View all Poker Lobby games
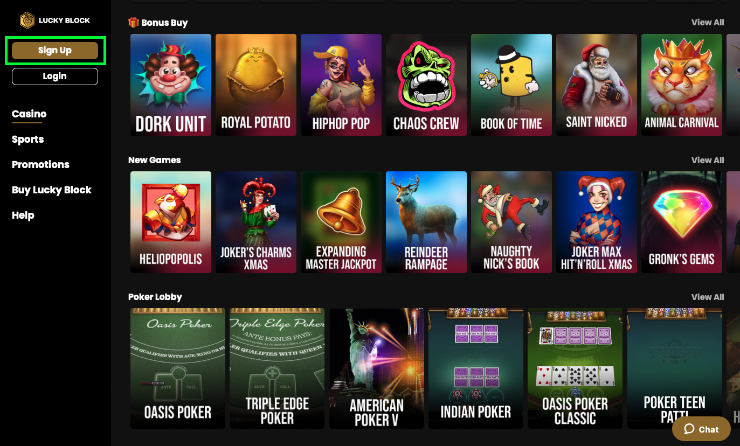Image resolution: width=740 pixels, height=446 pixels. [707, 297]
